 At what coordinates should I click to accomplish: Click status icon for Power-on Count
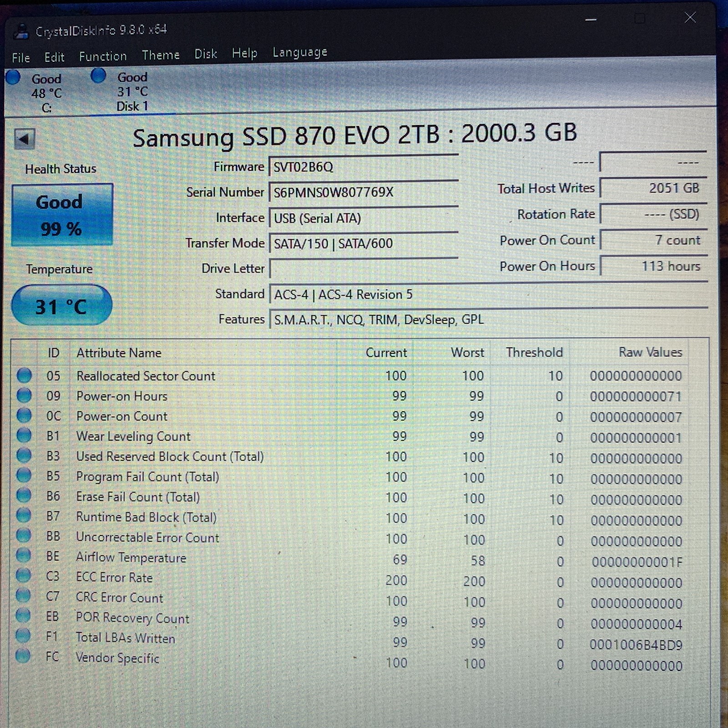pos(24,415)
